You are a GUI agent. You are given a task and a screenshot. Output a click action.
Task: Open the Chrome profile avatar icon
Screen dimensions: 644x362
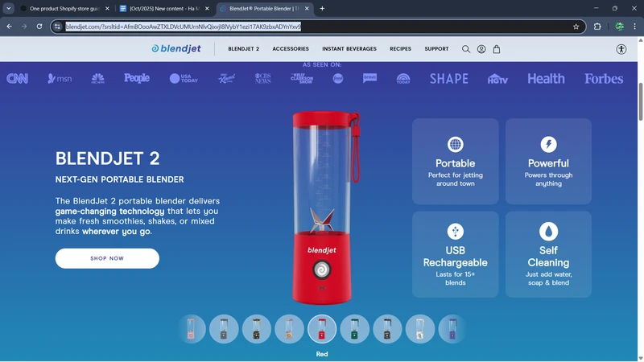click(x=619, y=27)
